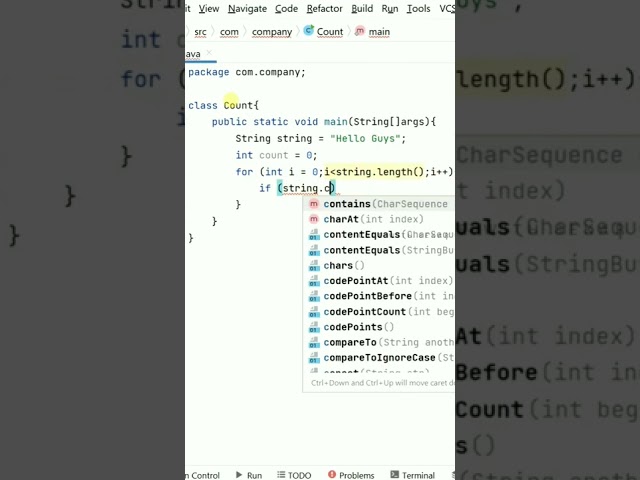Open the Refactor menu

[324, 9]
